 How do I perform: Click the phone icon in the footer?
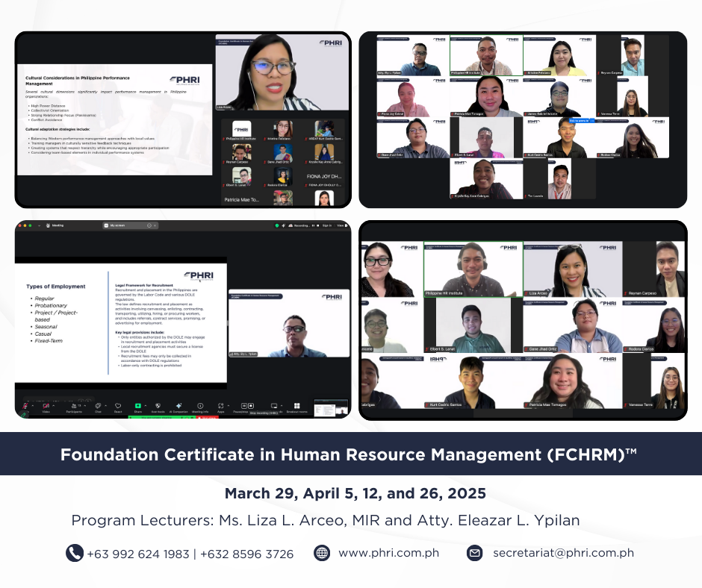(x=75, y=553)
